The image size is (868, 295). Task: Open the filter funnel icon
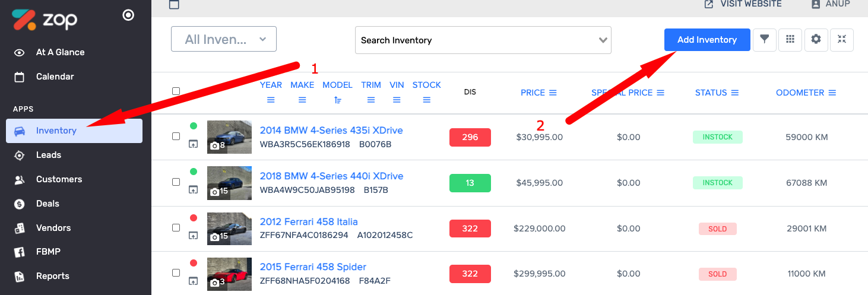click(765, 39)
